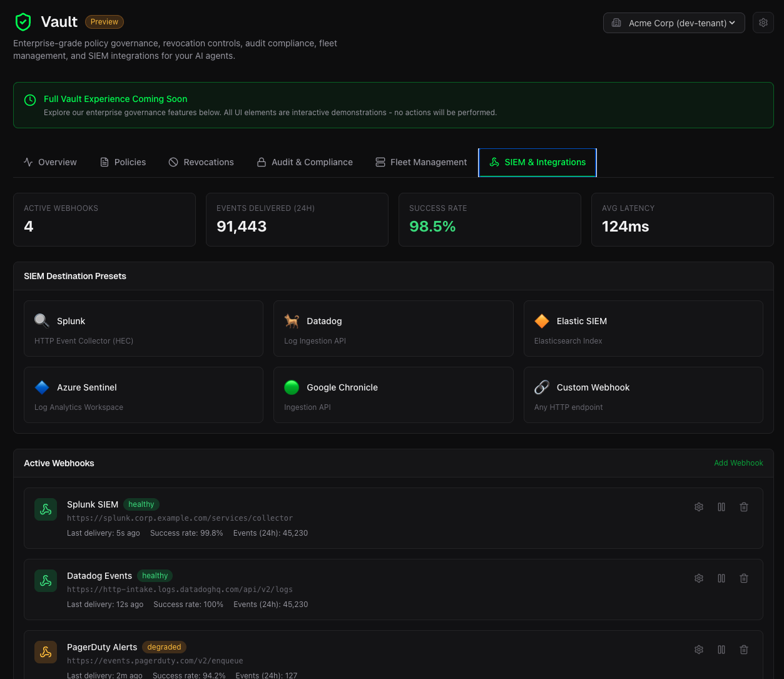
Task: Click the Splunk SIEM webhook icon
Action: pyautogui.click(x=46, y=509)
